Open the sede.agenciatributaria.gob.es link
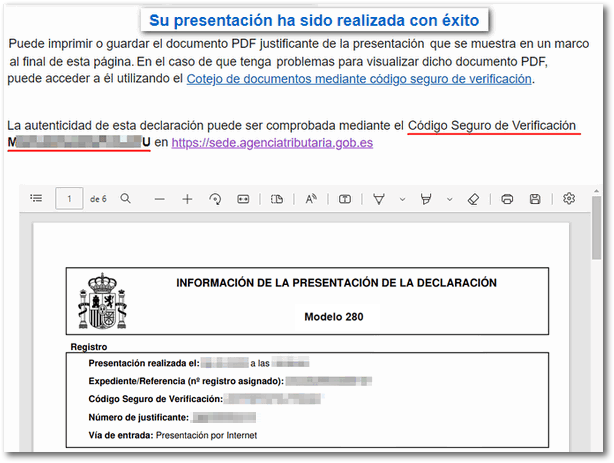Image resolution: width=614 pixels, height=463 pixels. pyautogui.click(x=272, y=143)
